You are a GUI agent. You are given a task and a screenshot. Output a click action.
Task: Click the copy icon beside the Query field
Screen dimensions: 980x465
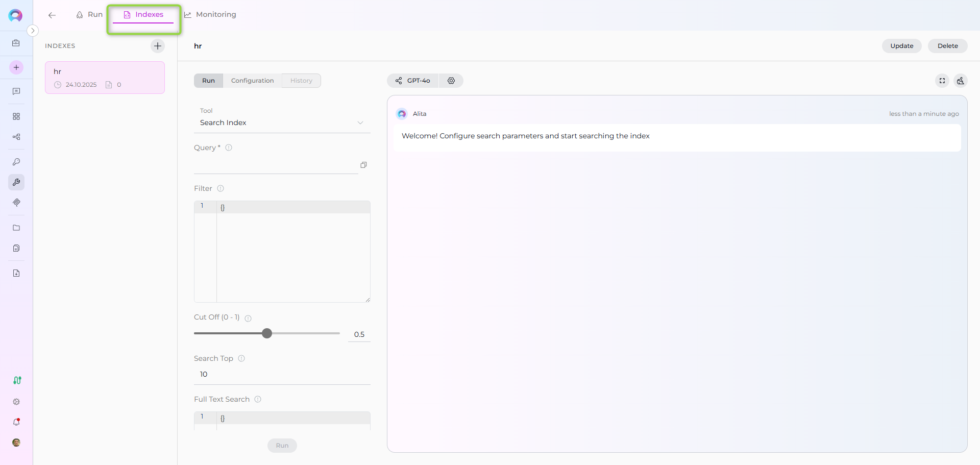363,165
